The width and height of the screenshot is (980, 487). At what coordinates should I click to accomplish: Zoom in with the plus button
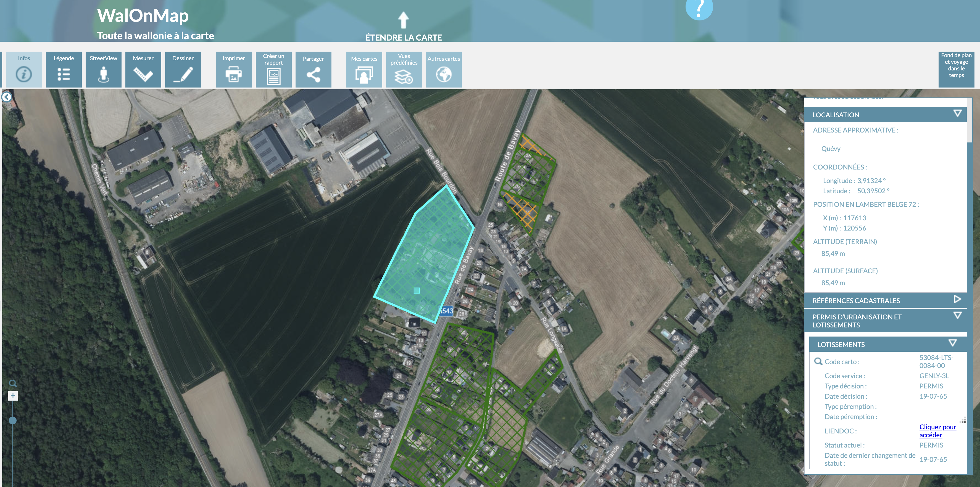(12, 395)
